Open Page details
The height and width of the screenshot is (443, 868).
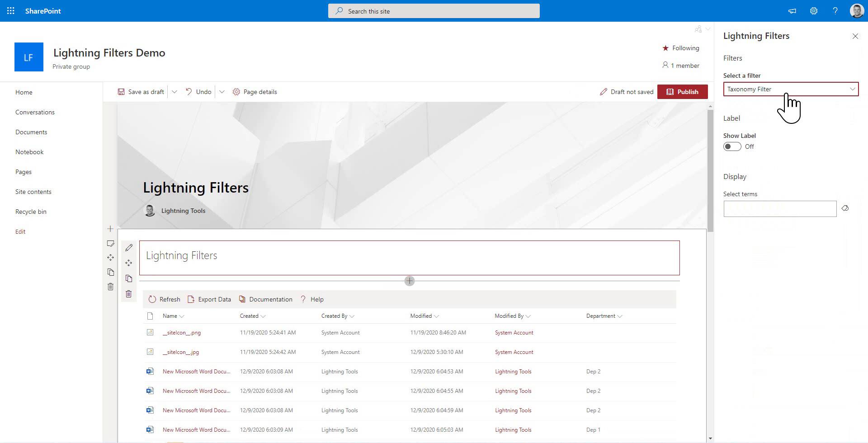(255, 92)
